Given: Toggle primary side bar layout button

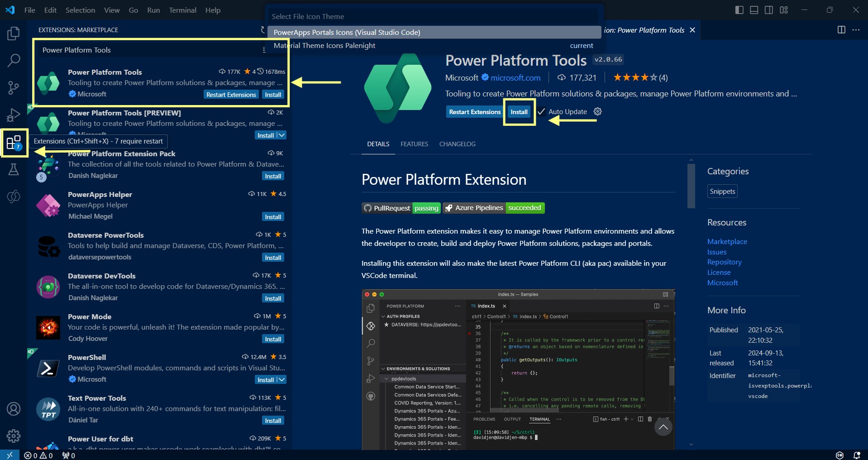Looking at the screenshot, I should coord(739,10).
